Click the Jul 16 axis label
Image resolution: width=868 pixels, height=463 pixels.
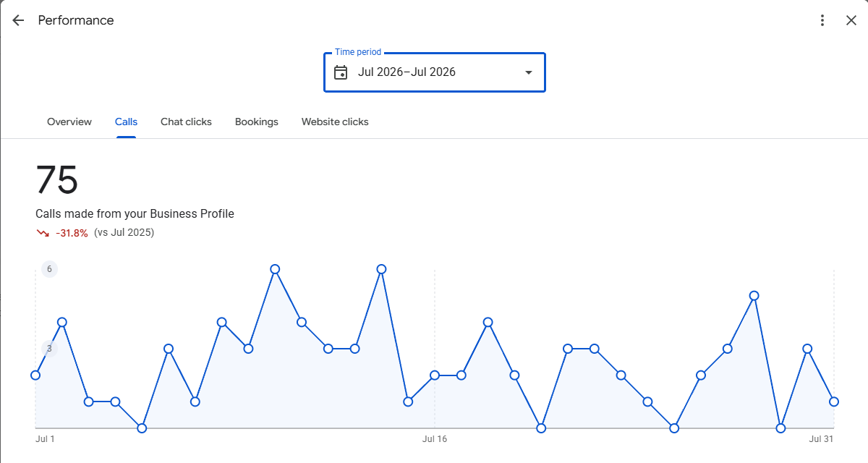click(x=435, y=439)
